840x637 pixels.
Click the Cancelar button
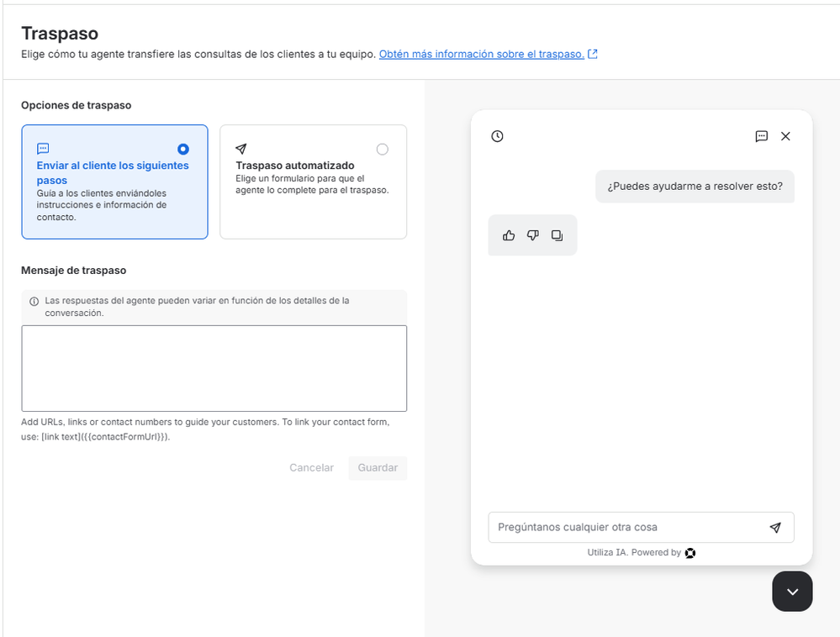(x=311, y=468)
